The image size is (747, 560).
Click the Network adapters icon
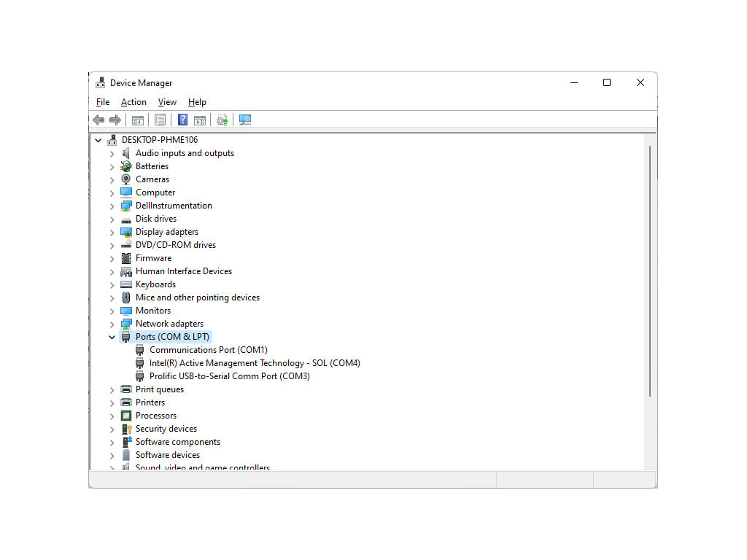pos(125,324)
